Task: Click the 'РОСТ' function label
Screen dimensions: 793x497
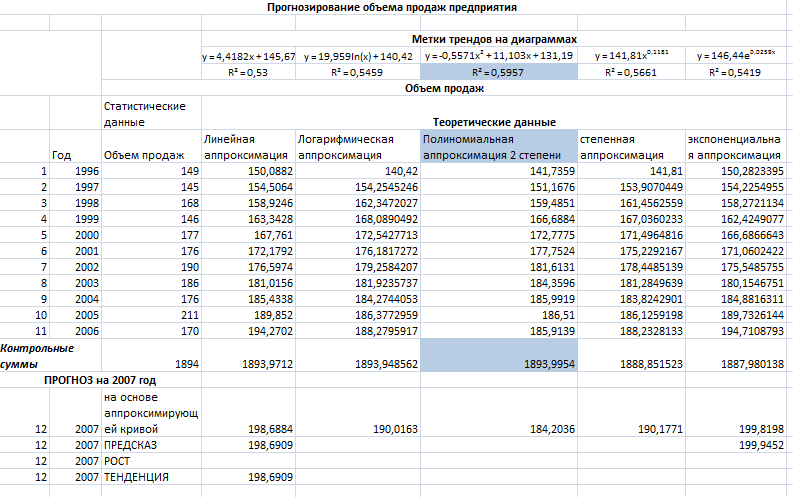Action: tap(116, 461)
